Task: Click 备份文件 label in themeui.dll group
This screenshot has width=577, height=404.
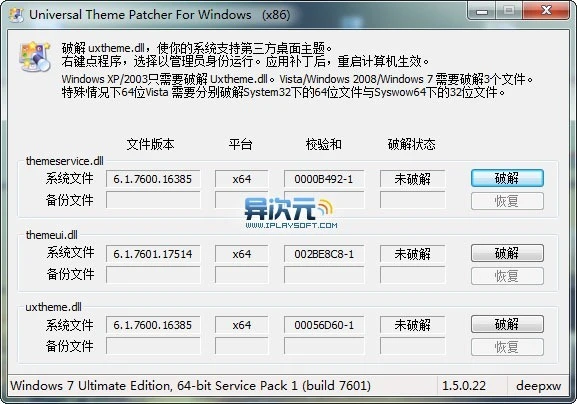Action: [70, 274]
